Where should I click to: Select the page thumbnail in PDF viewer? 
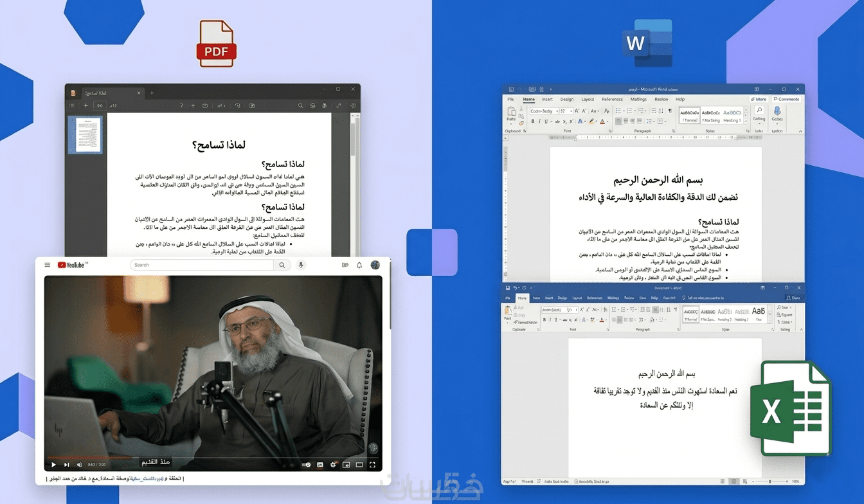pos(85,134)
